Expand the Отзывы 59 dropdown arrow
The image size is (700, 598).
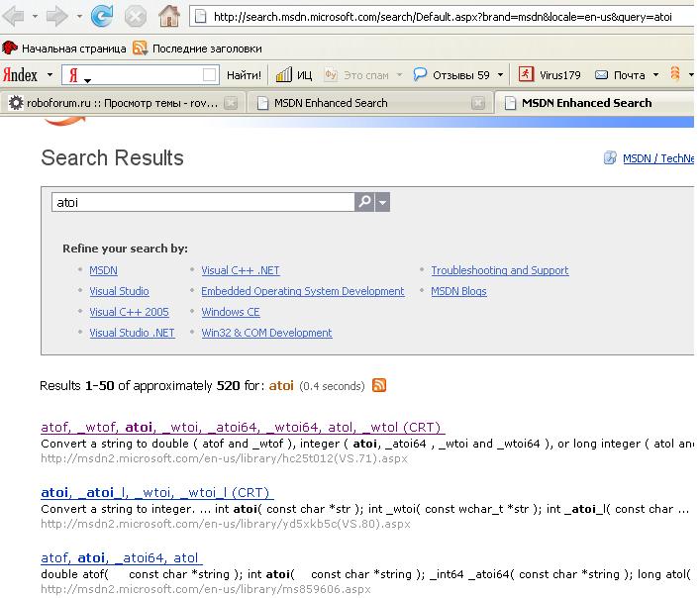pos(500,75)
